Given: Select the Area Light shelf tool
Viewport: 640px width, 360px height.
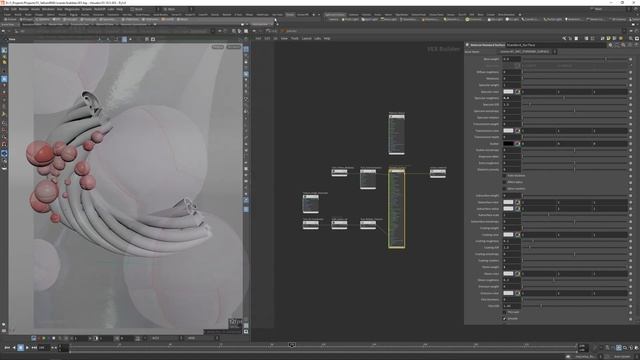Looking at the screenshot, I should 390,19.
